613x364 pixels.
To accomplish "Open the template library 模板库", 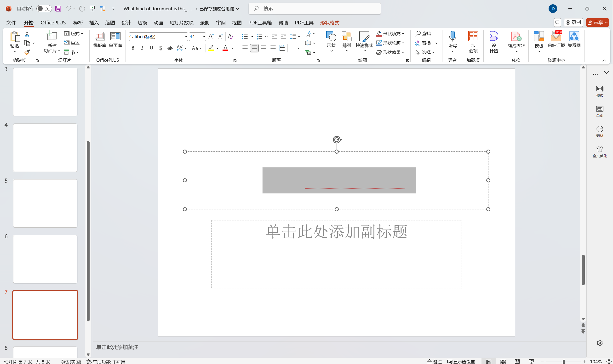I will [100, 40].
